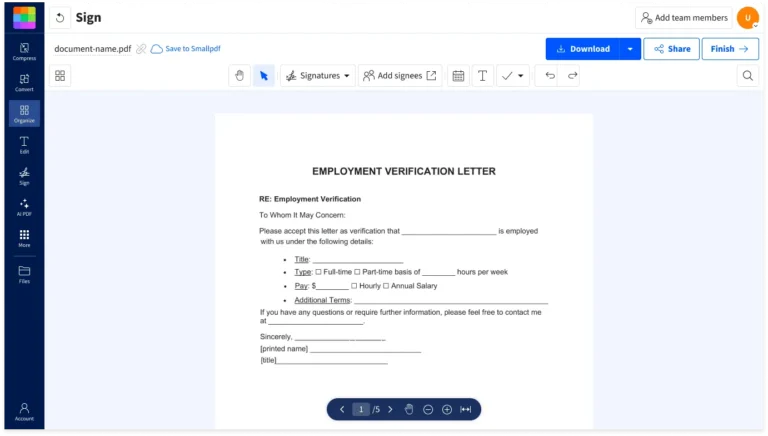Toggle pan hand in bottom navigator
Viewport: 768px width, 436px height.
pyautogui.click(x=409, y=409)
